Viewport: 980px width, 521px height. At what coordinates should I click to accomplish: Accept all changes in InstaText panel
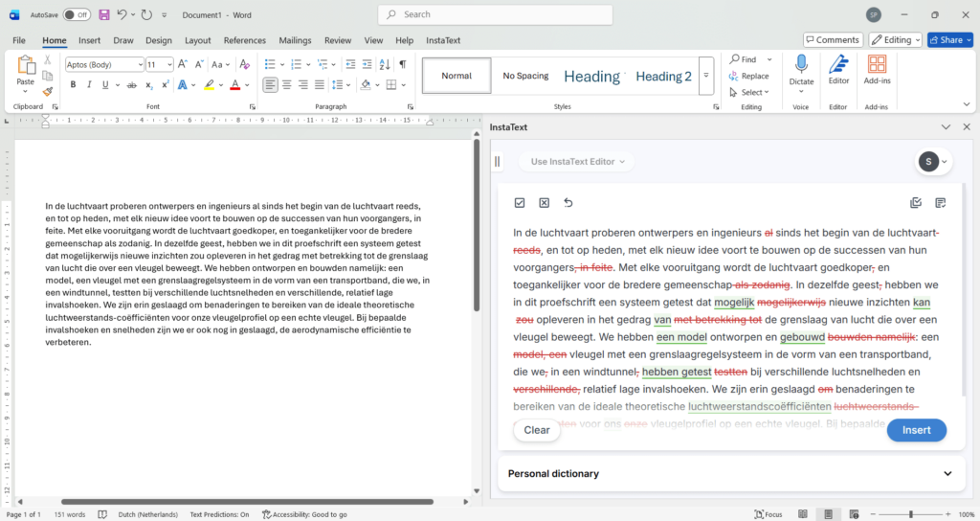pos(520,203)
